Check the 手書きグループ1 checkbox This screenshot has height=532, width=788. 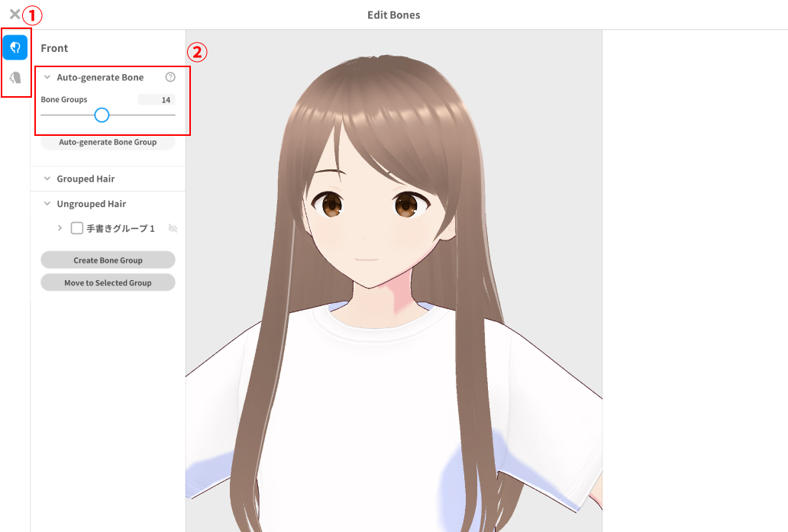(76, 228)
